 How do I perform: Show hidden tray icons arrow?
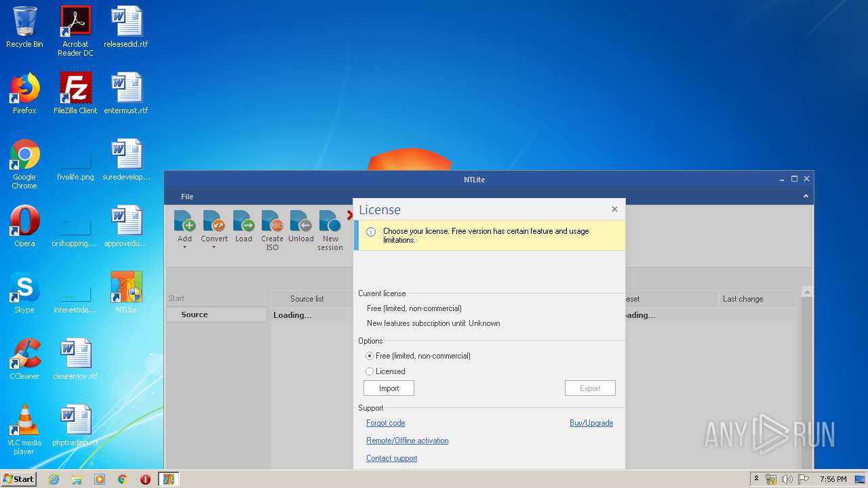point(756,479)
